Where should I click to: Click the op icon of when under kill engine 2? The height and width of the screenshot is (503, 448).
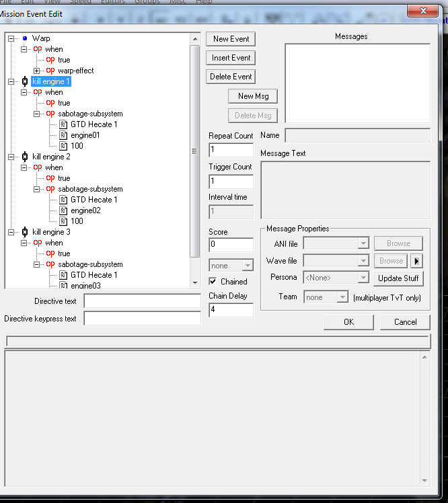pos(38,167)
